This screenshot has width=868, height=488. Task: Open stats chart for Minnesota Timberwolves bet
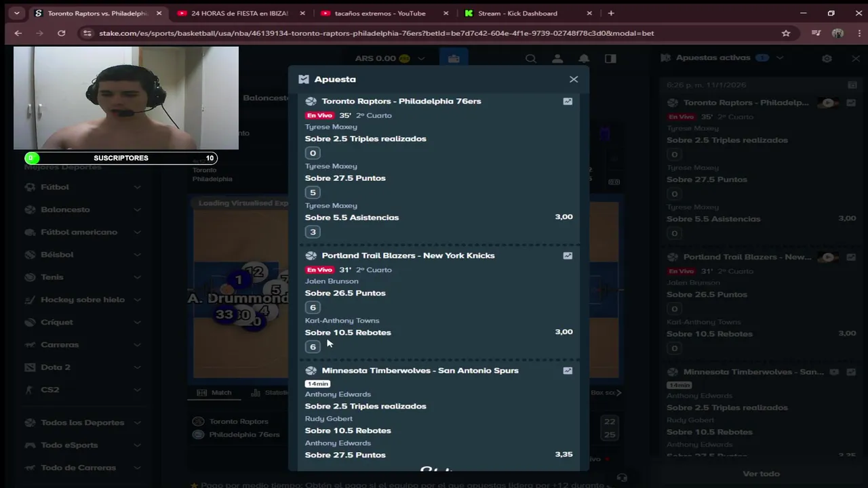(568, 371)
